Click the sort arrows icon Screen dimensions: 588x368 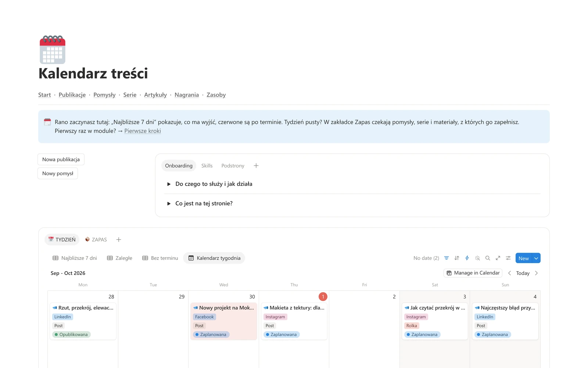tap(457, 258)
